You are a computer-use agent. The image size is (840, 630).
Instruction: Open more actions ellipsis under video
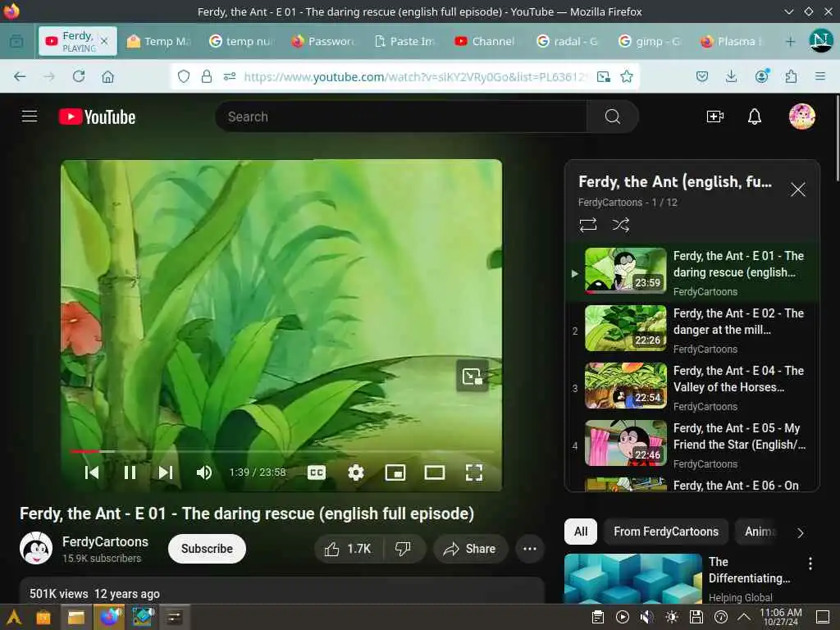(x=529, y=549)
